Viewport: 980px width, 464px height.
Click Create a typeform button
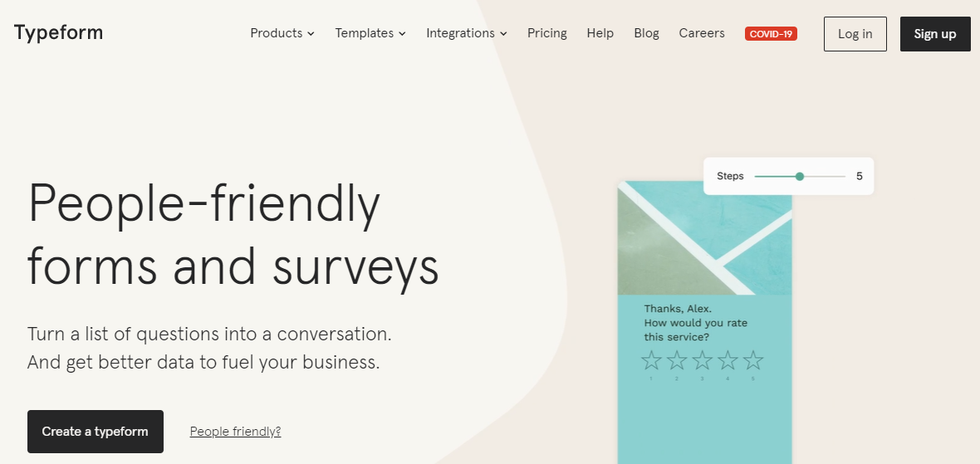tap(95, 432)
